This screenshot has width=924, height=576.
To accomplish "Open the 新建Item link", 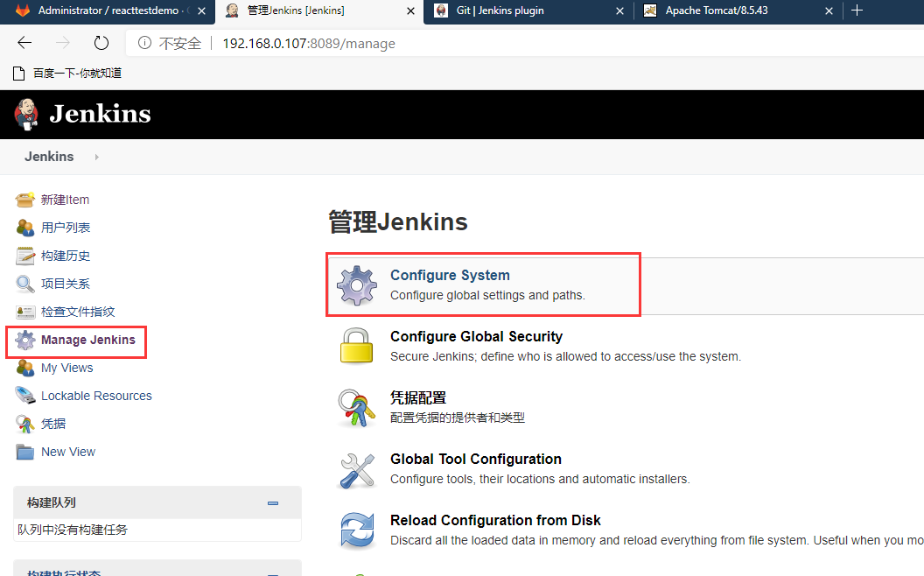I will tap(65, 200).
